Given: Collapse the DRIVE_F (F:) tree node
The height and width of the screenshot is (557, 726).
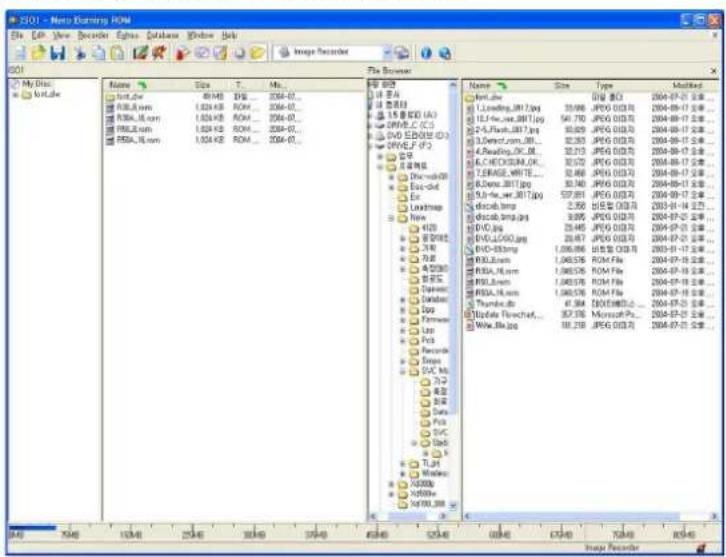Looking at the screenshot, I should [x=370, y=146].
